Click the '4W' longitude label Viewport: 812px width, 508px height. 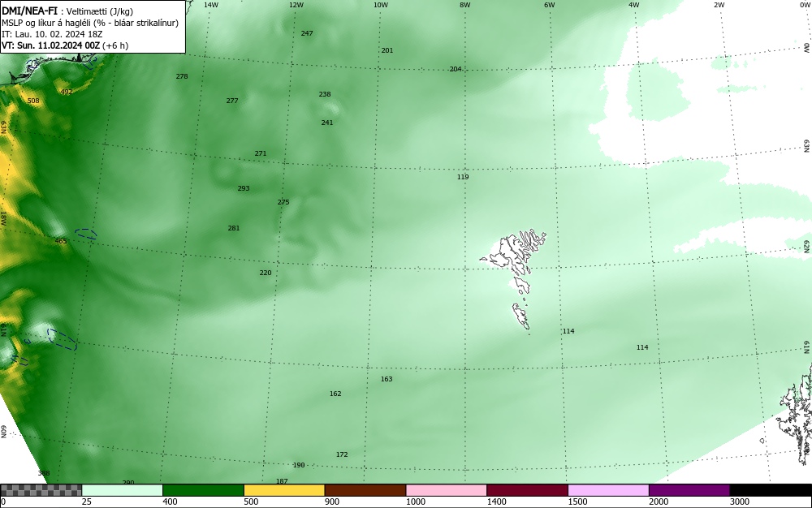click(x=634, y=5)
